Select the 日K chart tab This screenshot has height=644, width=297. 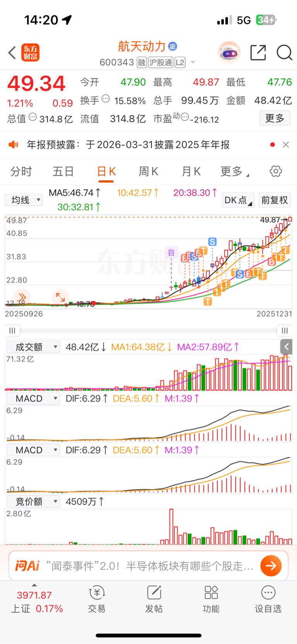pyautogui.click(x=106, y=172)
